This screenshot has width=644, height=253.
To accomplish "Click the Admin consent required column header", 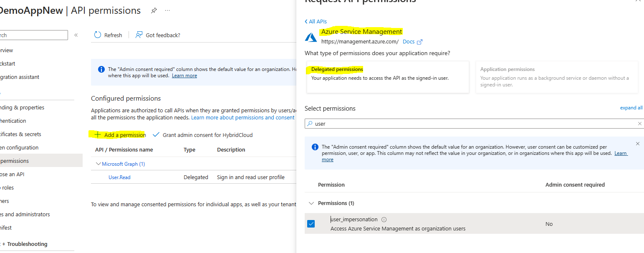I will click(575, 185).
